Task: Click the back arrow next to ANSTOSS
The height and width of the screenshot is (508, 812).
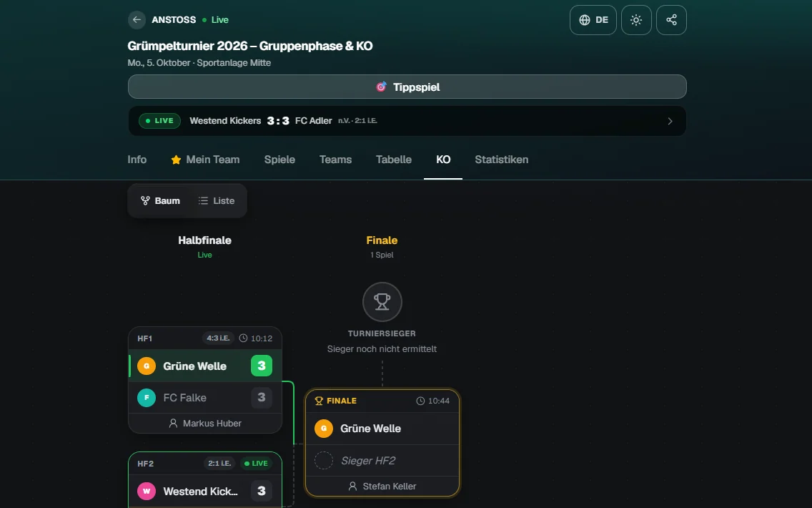Action: [137, 20]
